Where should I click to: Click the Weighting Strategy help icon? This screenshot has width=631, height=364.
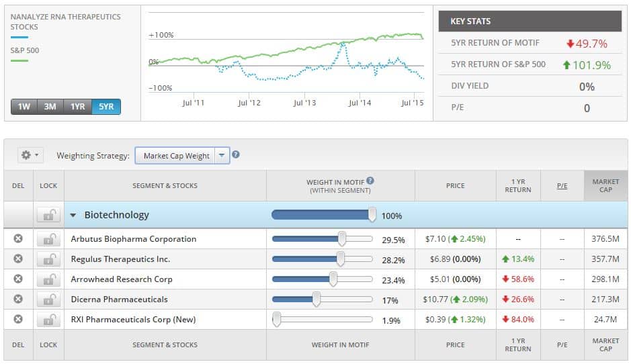pyautogui.click(x=236, y=155)
